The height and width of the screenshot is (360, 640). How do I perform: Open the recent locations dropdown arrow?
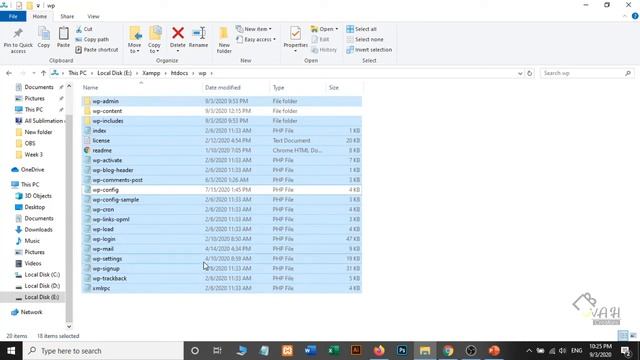[x=33, y=73]
